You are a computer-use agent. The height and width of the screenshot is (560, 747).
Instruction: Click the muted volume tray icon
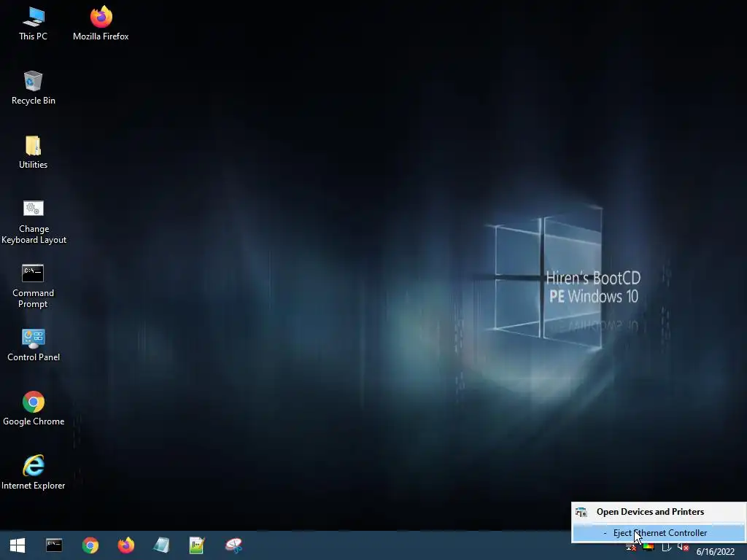click(x=683, y=547)
